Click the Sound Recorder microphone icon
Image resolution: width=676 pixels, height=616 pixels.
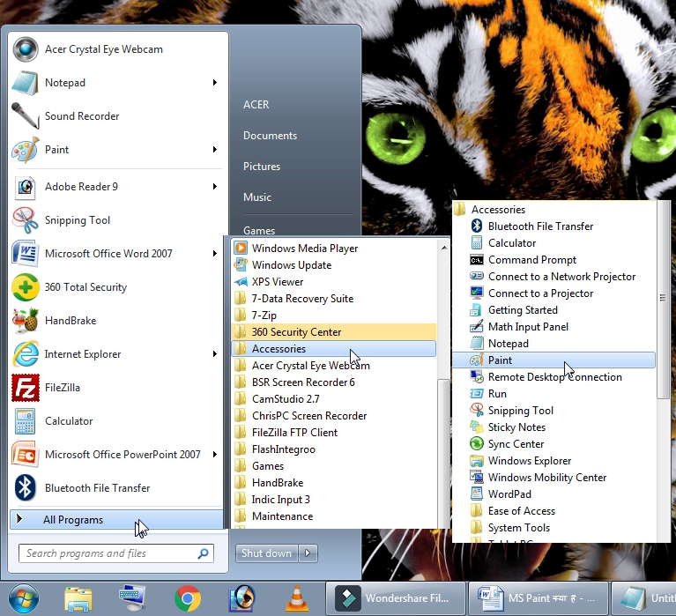[x=26, y=115]
